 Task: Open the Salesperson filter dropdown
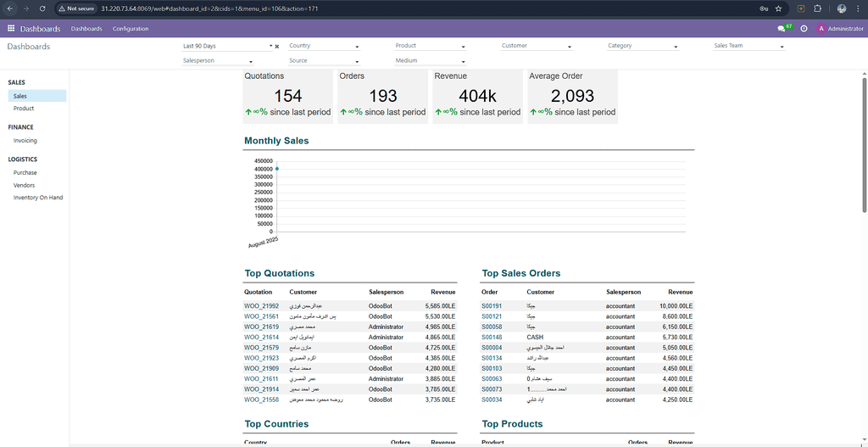tap(218, 61)
